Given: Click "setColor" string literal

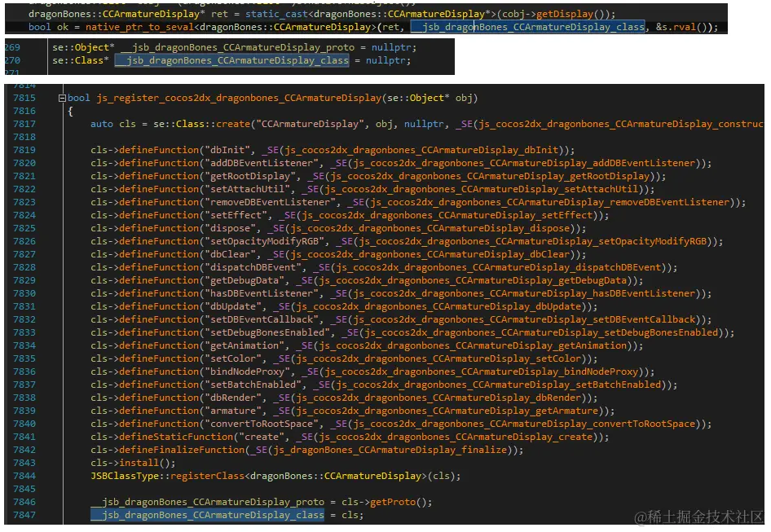Looking at the screenshot, I should 233,358.
